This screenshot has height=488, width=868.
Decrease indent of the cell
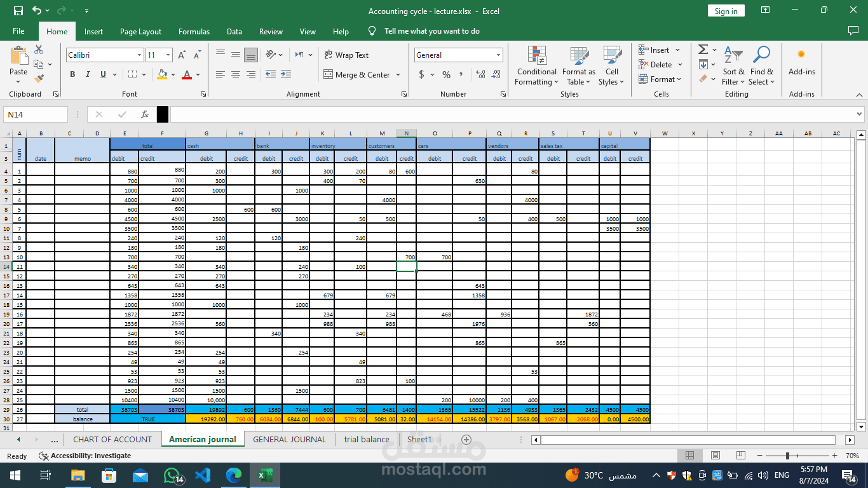(270, 74)
